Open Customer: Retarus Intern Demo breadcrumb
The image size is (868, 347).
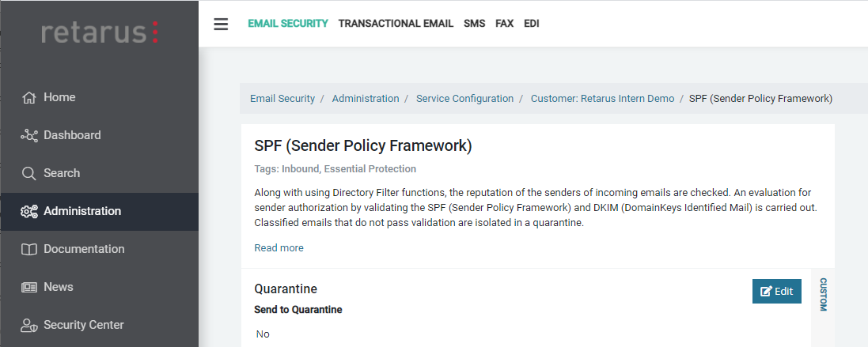tap(602, 99)
